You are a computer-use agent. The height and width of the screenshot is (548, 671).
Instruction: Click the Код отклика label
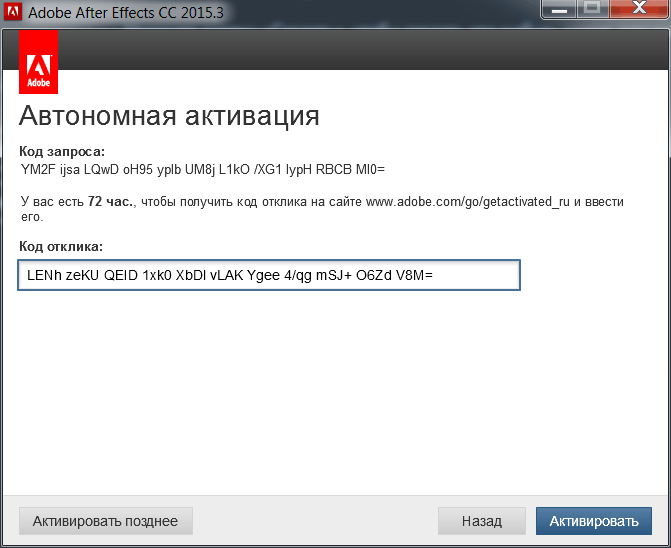61,246
